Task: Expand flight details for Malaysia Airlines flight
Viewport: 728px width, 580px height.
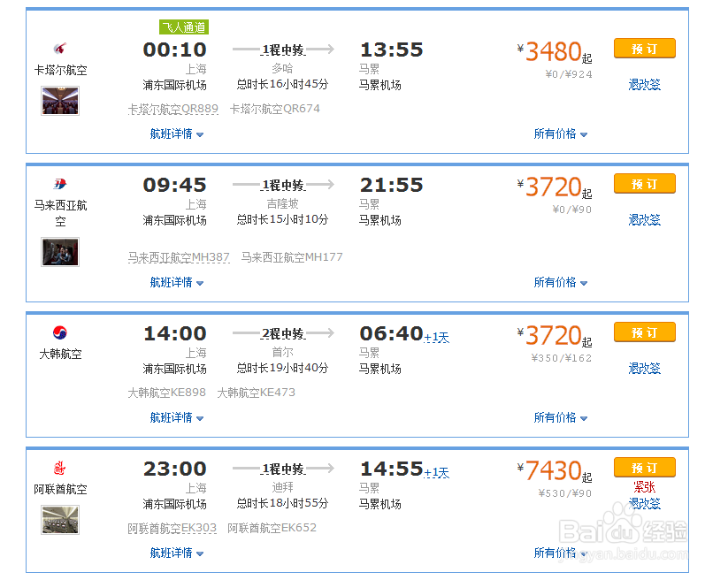Action: tap(177, 283)
